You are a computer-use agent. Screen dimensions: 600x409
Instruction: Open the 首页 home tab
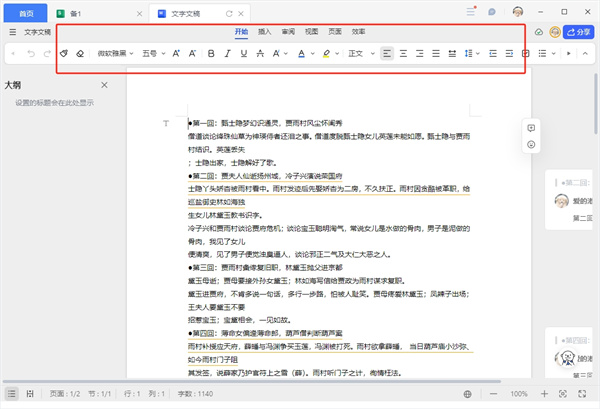pyautogui.click(x=26, y=13)
